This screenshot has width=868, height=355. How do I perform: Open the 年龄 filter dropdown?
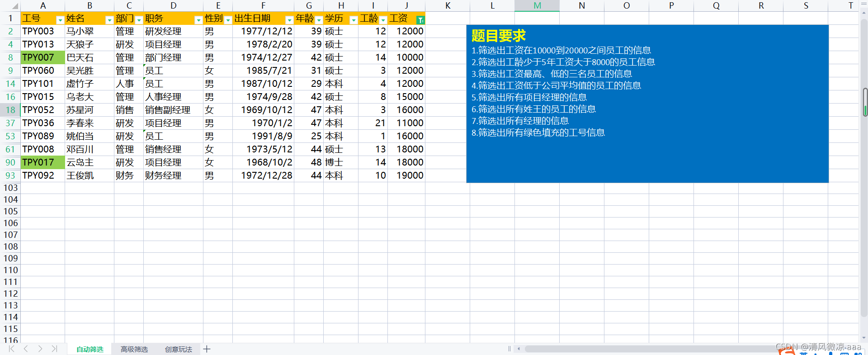(x=319, y=20)
